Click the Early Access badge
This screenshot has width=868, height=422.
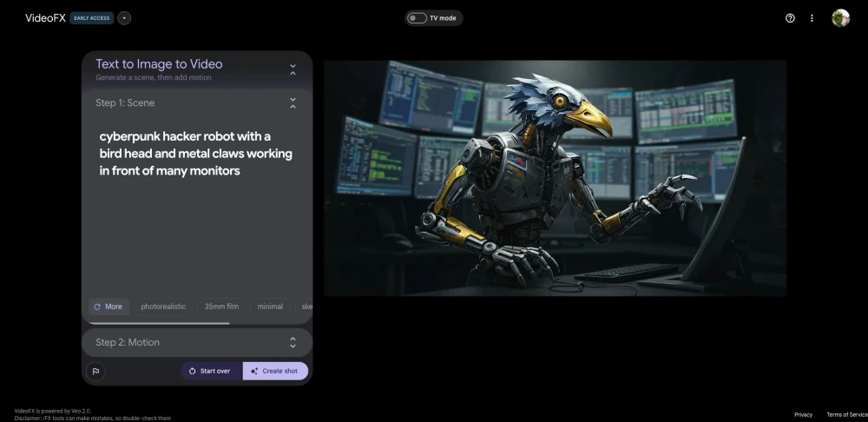tap(92, 18)
